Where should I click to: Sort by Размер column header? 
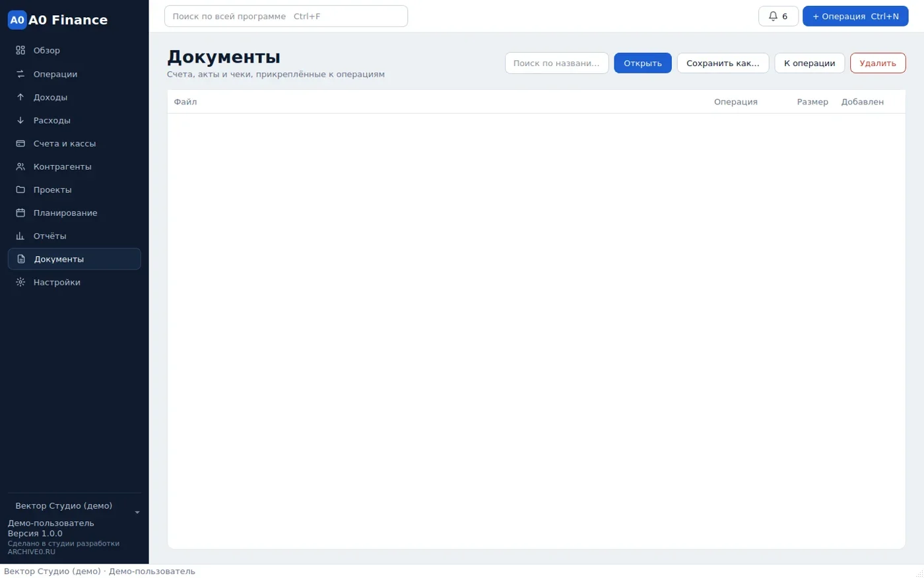[812, 102]
